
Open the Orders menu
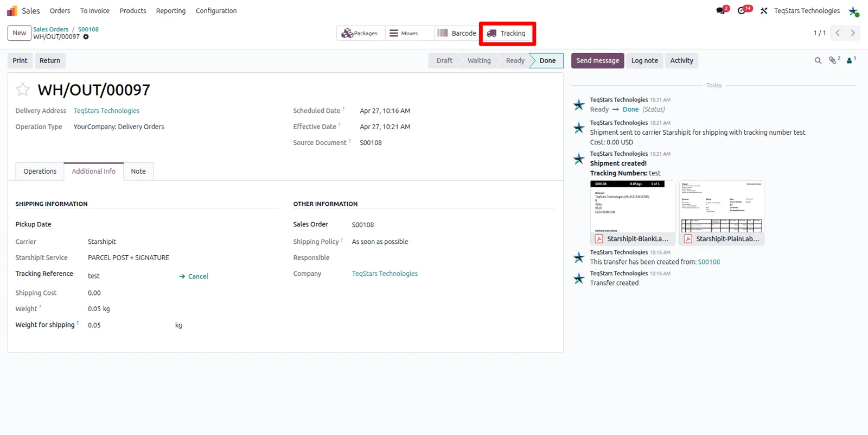60,11
